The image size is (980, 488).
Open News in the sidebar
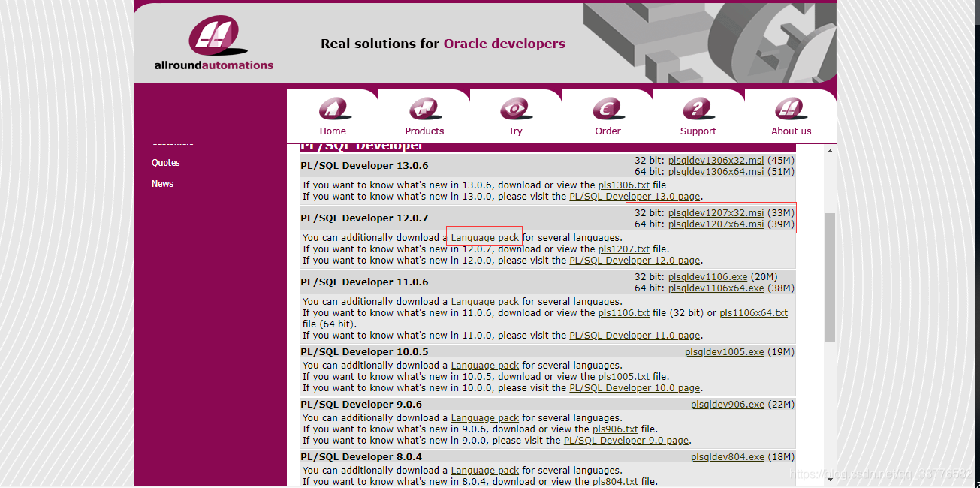coord(162,183)
